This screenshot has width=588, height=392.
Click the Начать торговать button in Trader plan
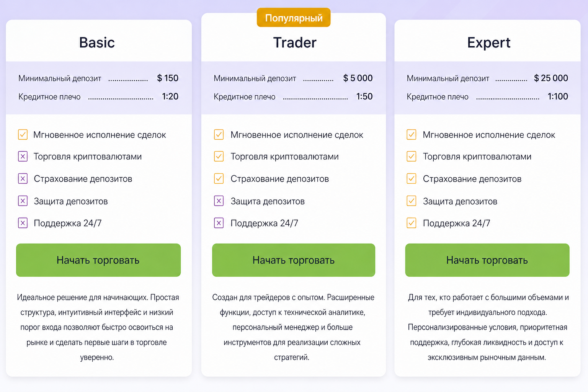pos(294,260)
